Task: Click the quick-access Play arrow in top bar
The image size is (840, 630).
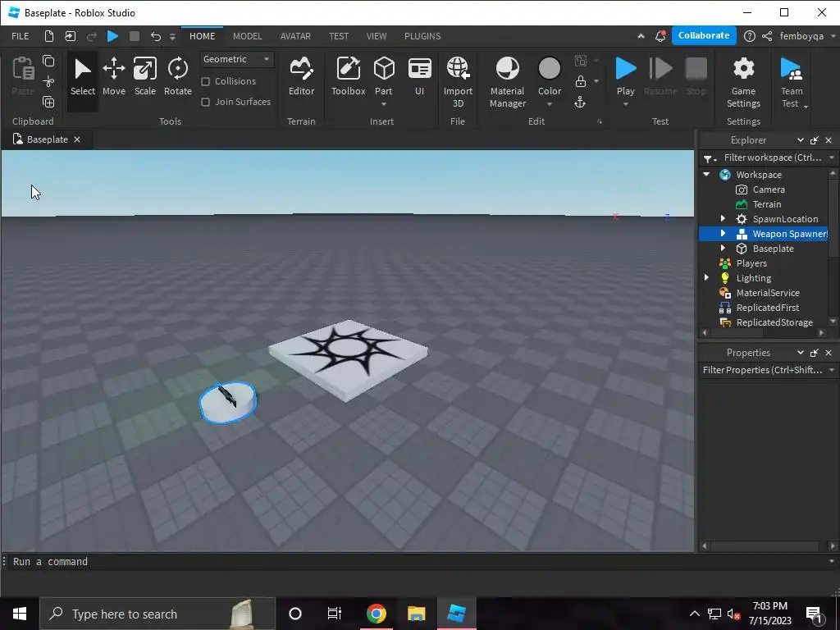Action: [112, 36]
